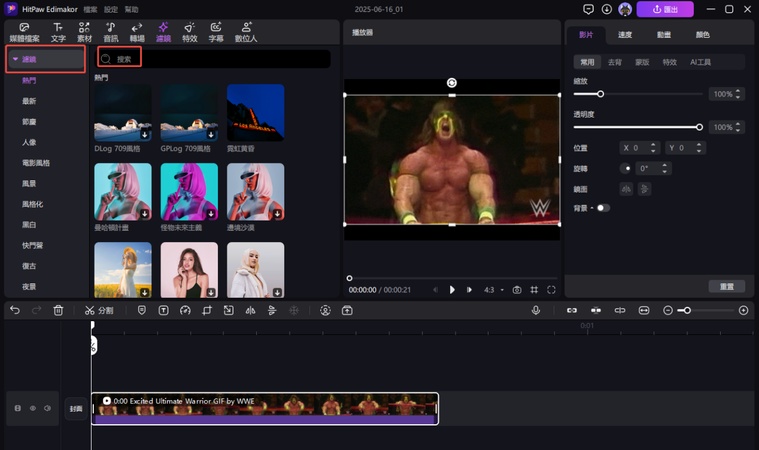Select the 黑白 filter category
The image size is (759, 450).
click(x=29, y=225)
